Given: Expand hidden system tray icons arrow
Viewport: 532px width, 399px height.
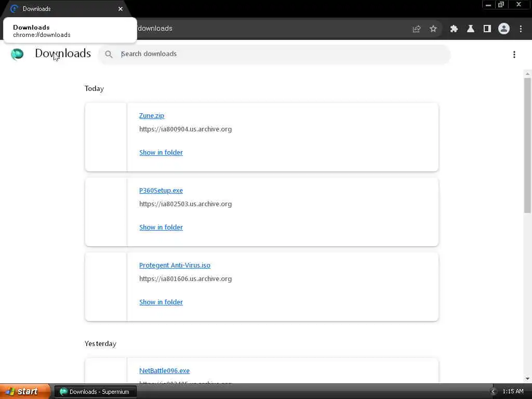Looking at the screenshot, I should pyautogui.click(x=493, y=392).
